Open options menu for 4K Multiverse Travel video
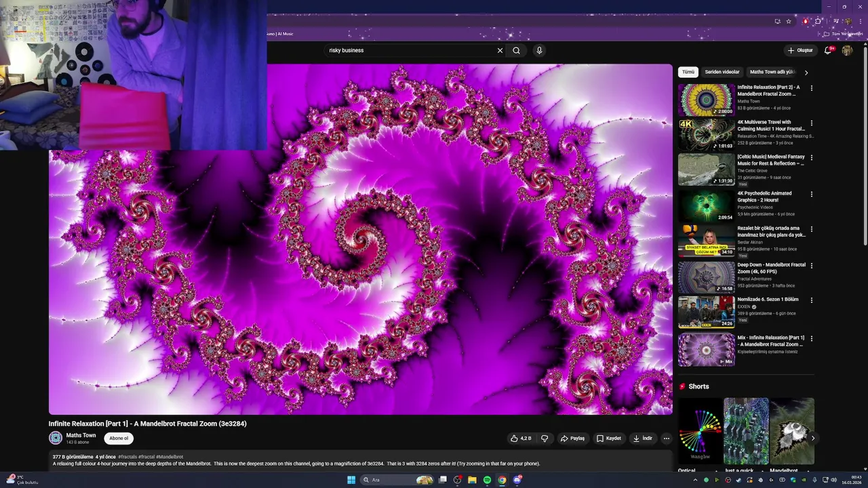This screenshot has width=868, height=488. pos(812,123)
